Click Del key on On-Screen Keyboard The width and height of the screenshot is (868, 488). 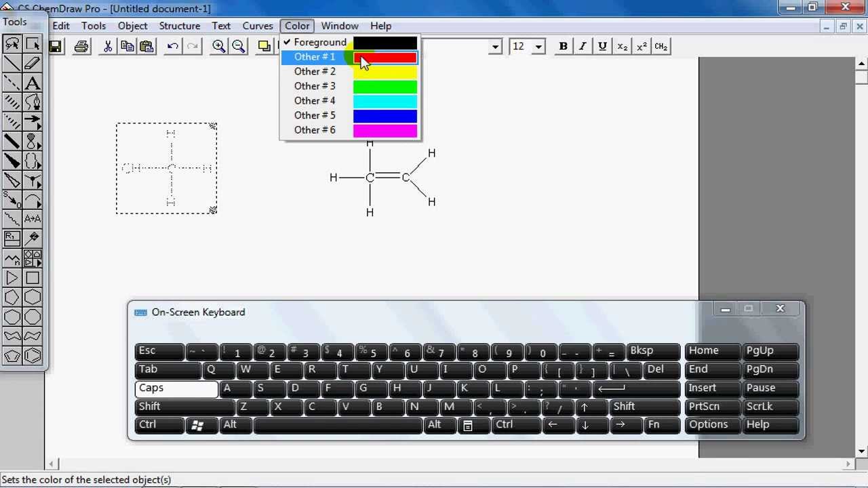662,369
